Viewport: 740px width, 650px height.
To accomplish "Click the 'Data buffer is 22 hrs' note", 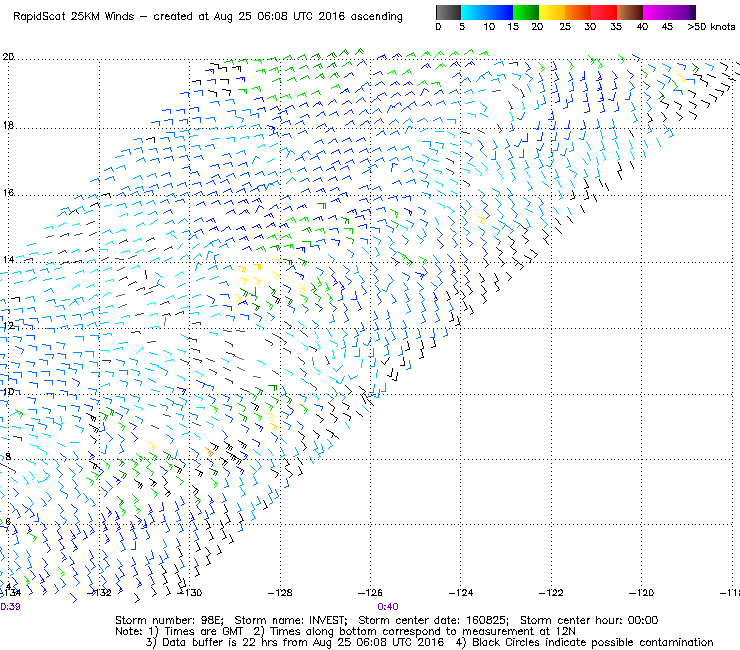I will (x=210, y=642).
